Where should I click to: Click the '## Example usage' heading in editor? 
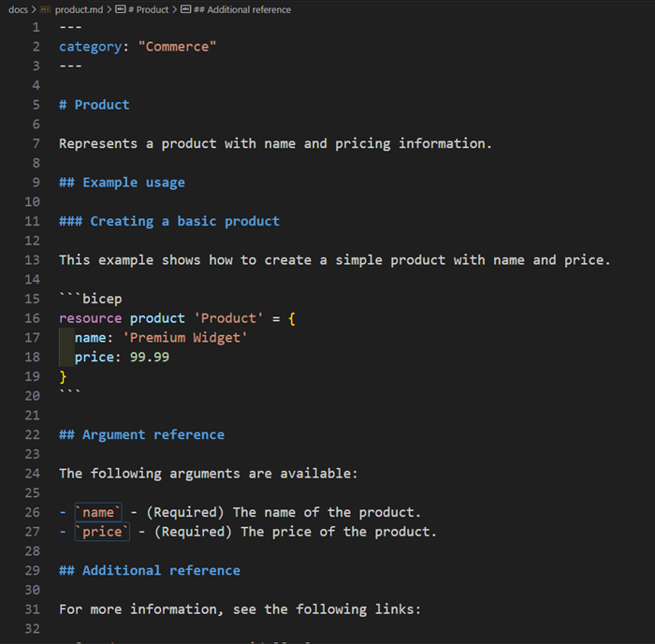122,183
